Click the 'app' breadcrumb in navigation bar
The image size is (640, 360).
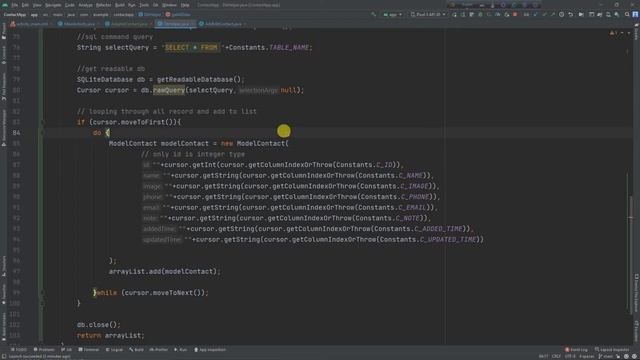(x=34, y=15)
